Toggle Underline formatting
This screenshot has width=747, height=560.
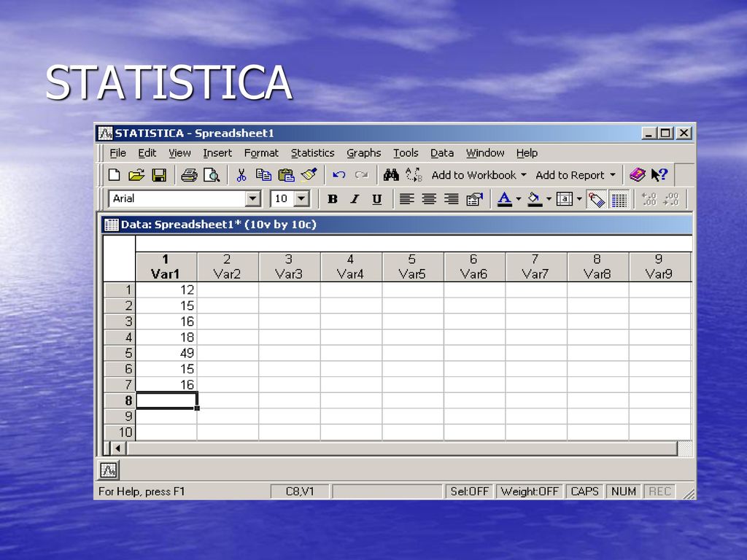377,199
